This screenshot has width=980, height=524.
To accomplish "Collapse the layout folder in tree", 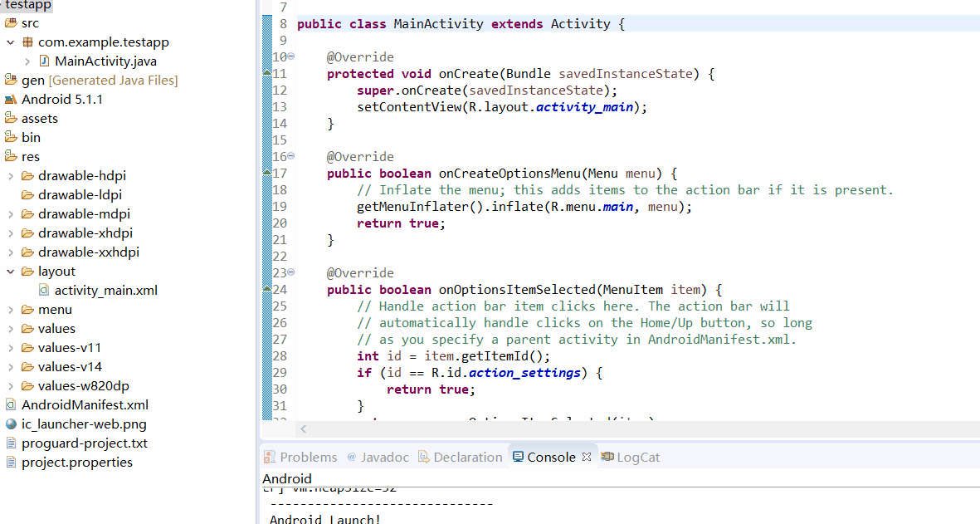I will point(11,272).
